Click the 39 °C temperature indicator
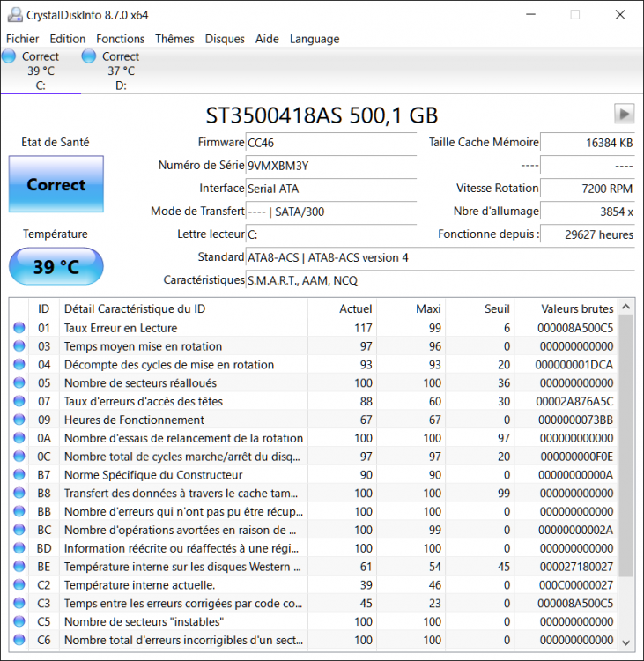Image resolution: width=644 pixels, height=661 pixels. coord(56,266)
